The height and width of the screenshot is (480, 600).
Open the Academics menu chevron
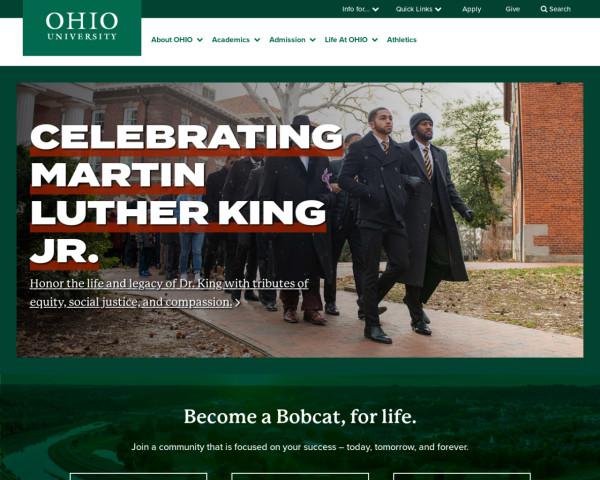coord(257,40)
